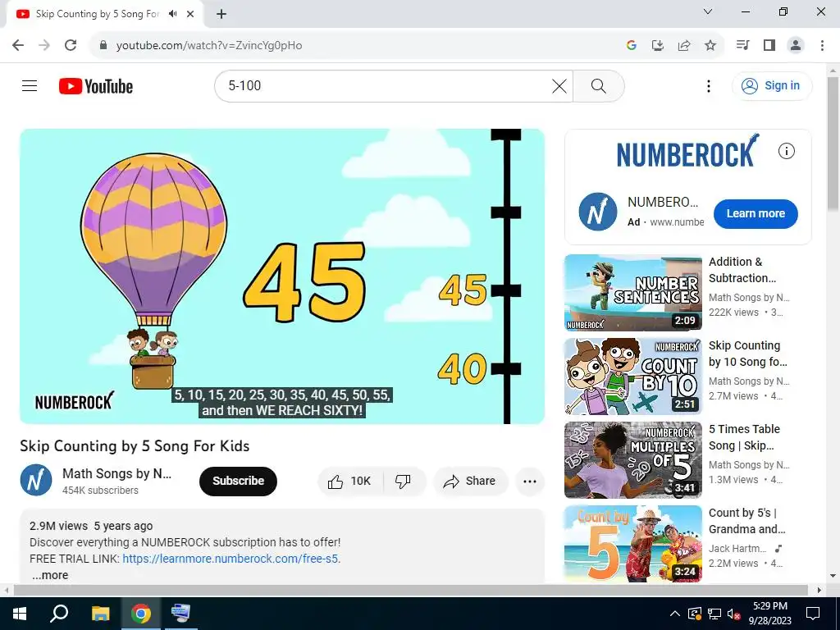This screenshot has height=630, width=840.
Task: Click the Sign in button
Action: 771,85
